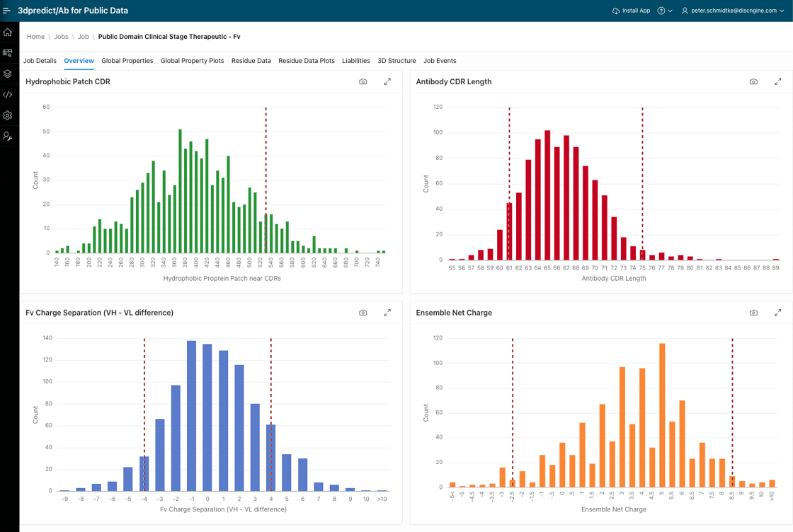793x532 pixels.
Task: Select the Liabilities tab
Action: click(x=356, y=61)
